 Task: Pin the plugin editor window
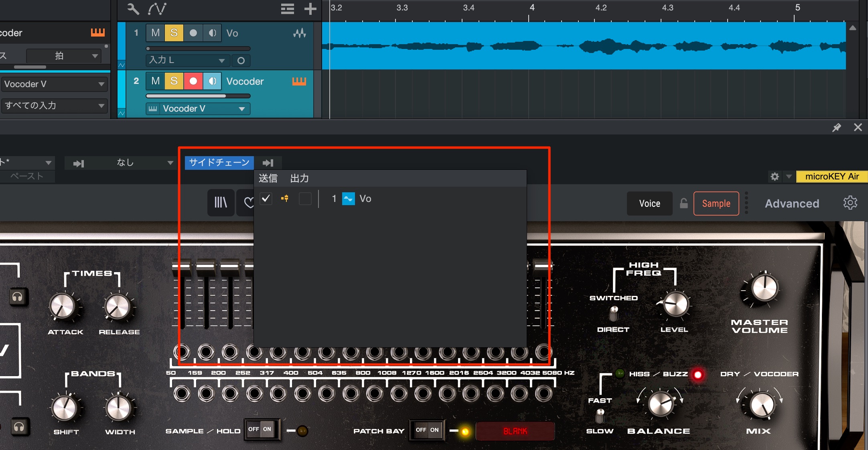[836, 128]
